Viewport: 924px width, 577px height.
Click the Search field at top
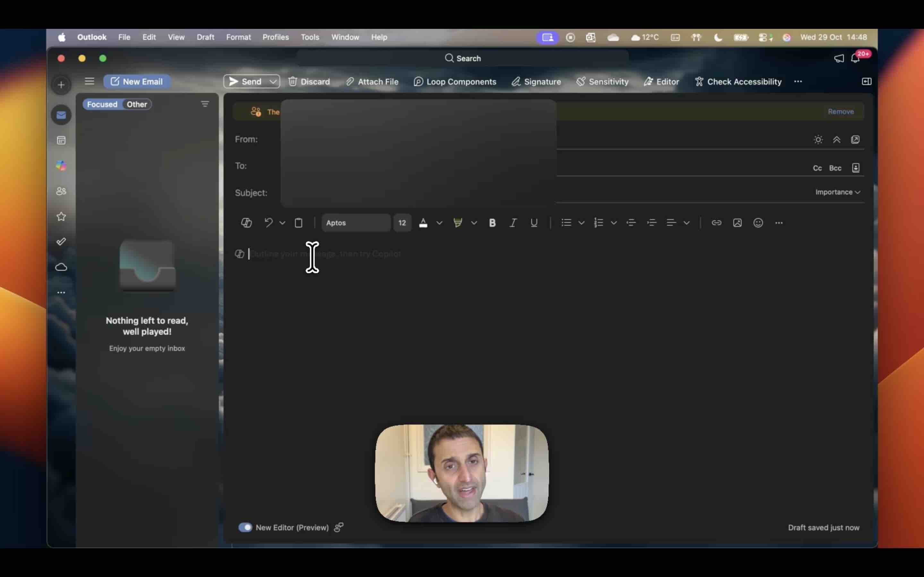tap(462, 58)
